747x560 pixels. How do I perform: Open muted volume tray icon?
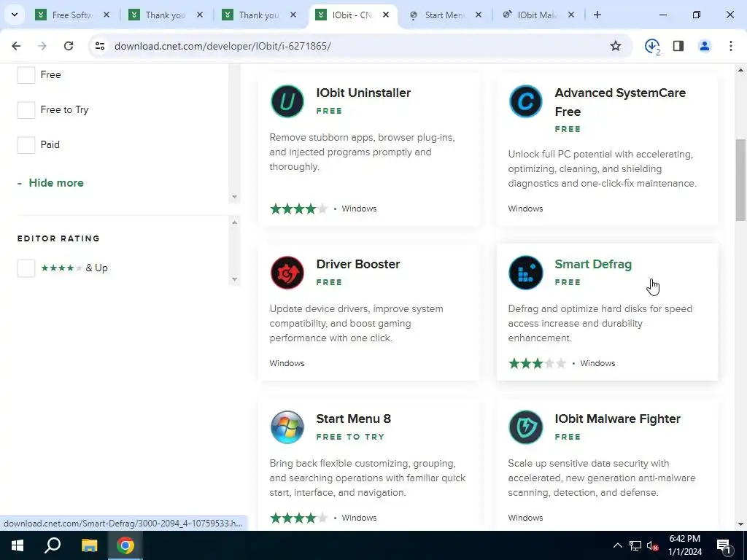(x=652, y=545)
